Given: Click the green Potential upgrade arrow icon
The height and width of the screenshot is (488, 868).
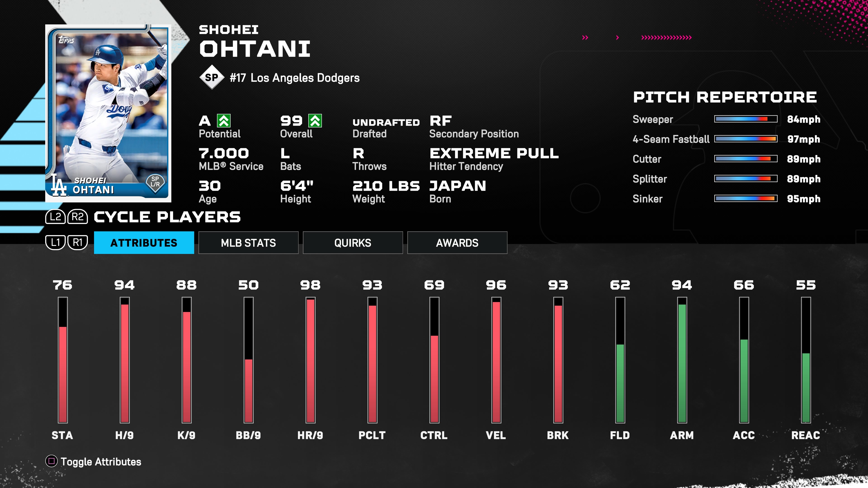Looking at the screenshot, I should tap(224, 121).
